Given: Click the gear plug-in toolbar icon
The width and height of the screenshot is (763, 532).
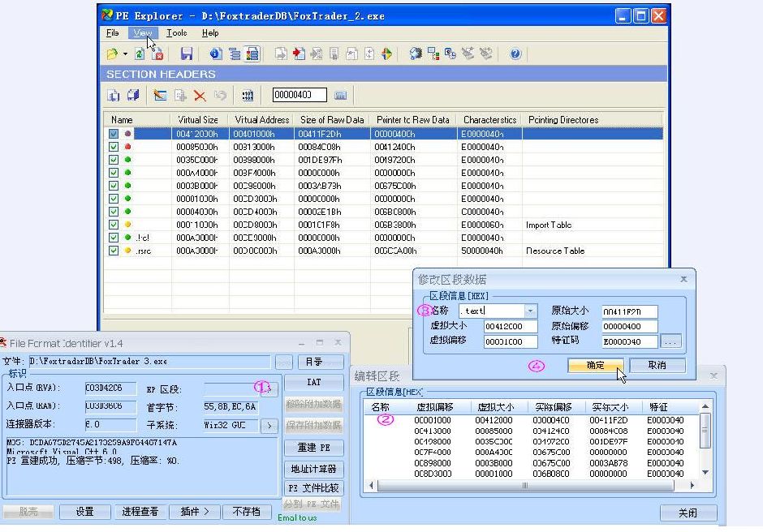Looking at the screenshot, I should point(416,54).
